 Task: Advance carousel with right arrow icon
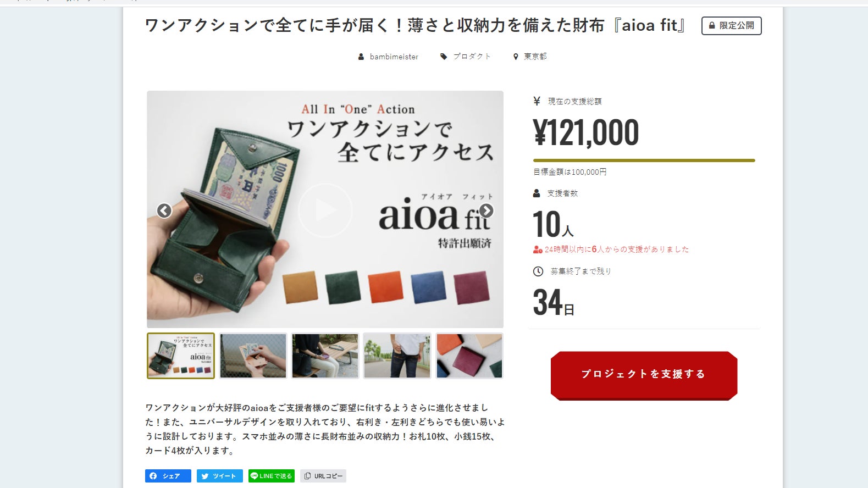point(486,210)
